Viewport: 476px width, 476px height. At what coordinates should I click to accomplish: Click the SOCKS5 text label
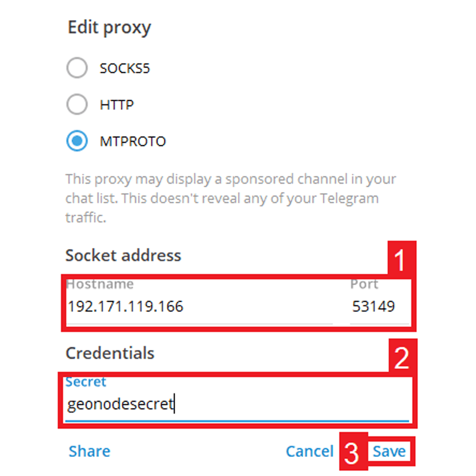pos(125,69)
